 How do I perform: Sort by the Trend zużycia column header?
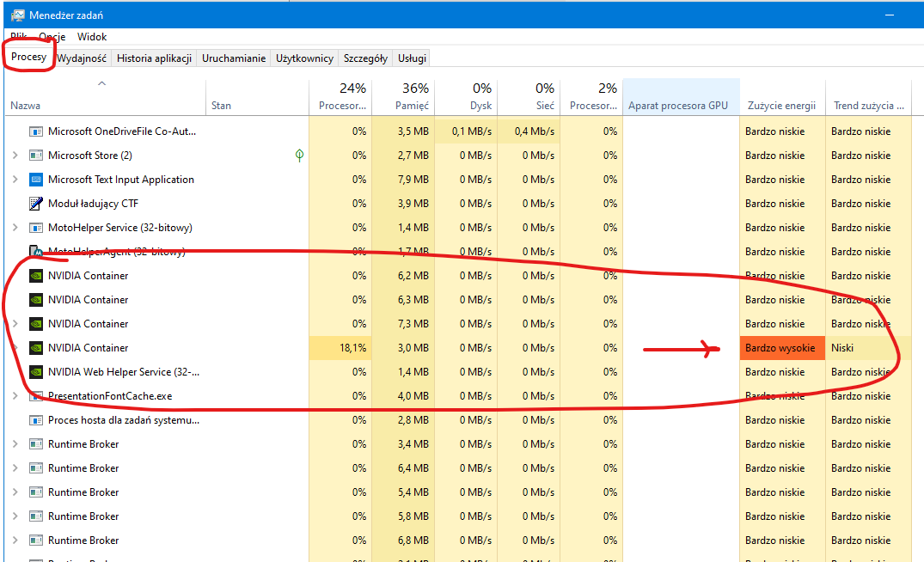click(x=869, y=97)
